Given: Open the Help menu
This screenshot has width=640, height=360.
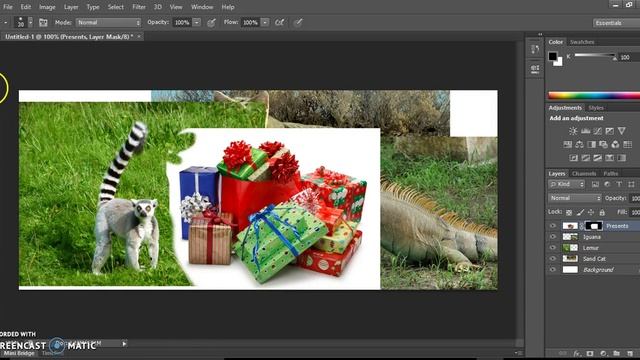Looking at the screenshot, I should click(228, 7).
